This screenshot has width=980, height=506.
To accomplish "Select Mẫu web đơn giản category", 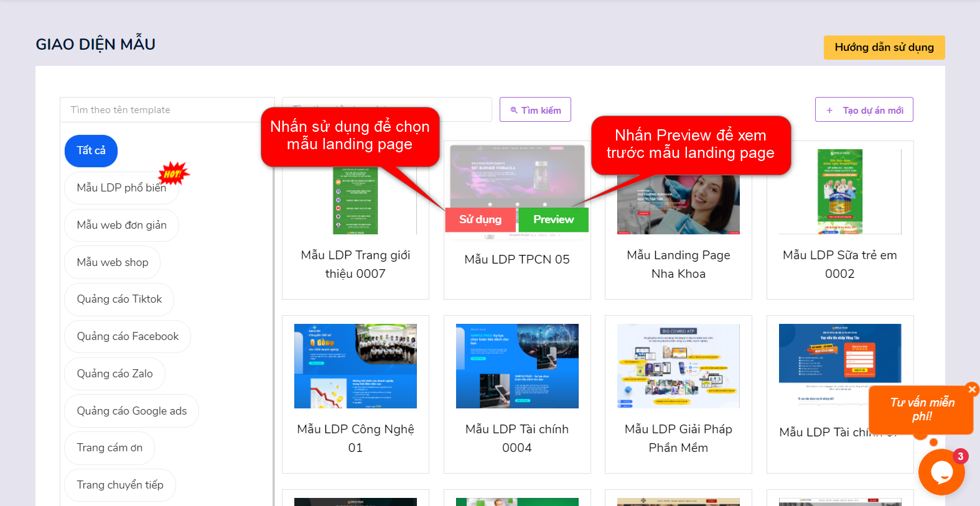I will pyautogui.click(x=121, y=225).
